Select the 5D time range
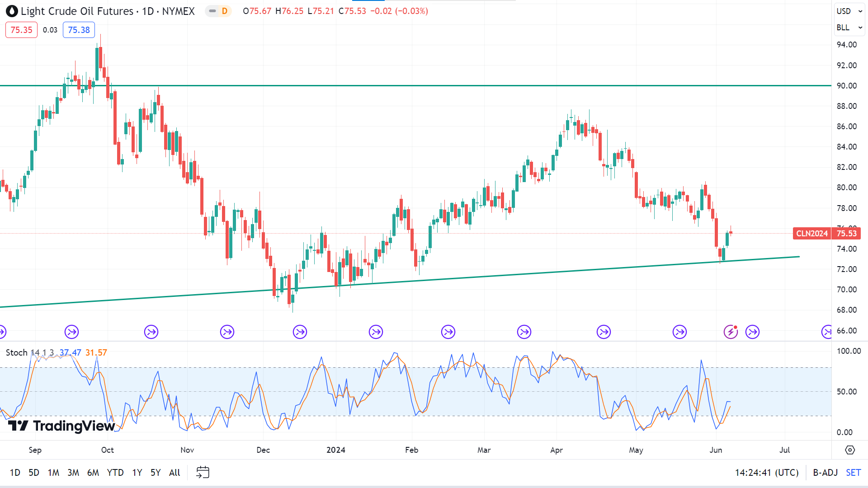This screenshot has width=868, height=488. coord(34,473)
